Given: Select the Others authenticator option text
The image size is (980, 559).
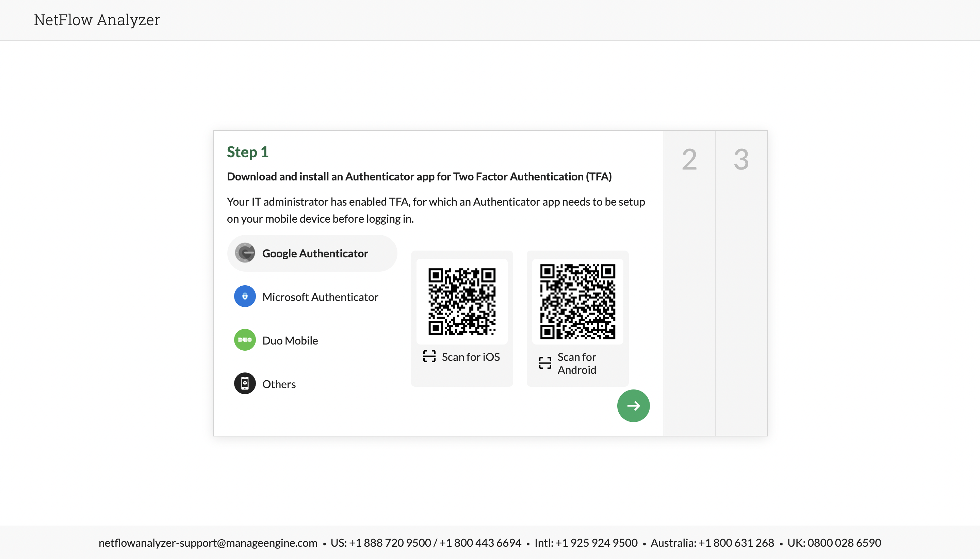Looking at the screenshot, I should [279, 384].
